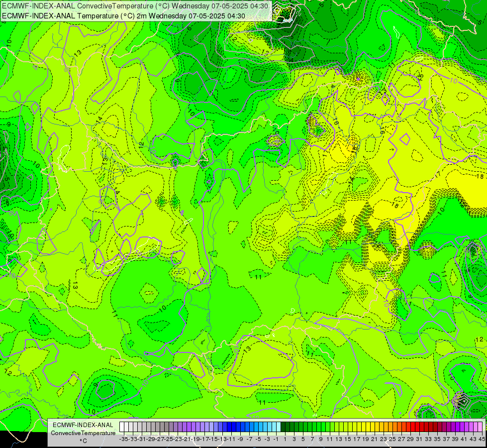Pick blue swatch above legend value -11
Image resolution: width=487 pixels, height=448 pixels.
click(x=229, y=427)
